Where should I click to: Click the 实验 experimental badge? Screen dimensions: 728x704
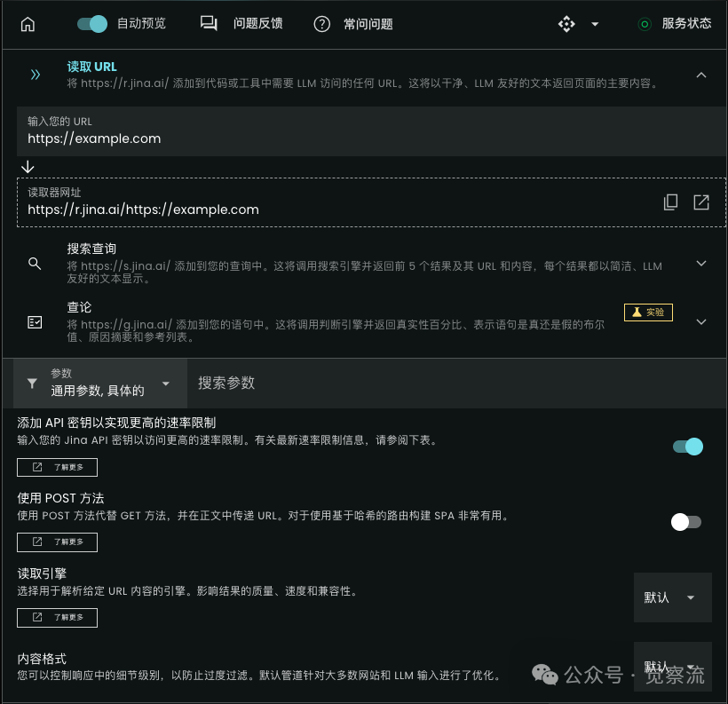648,312
